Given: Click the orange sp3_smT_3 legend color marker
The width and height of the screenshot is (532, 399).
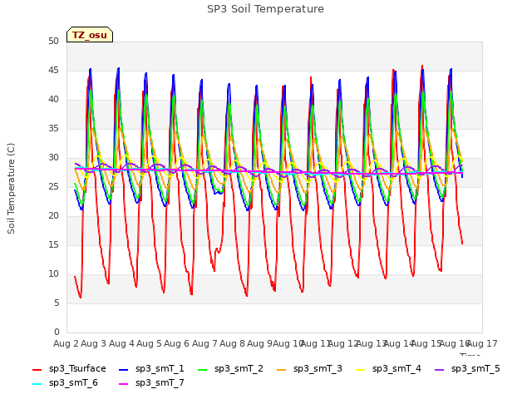Looking at the screenshot, I should pyautogui.click(x=282, y=369).
